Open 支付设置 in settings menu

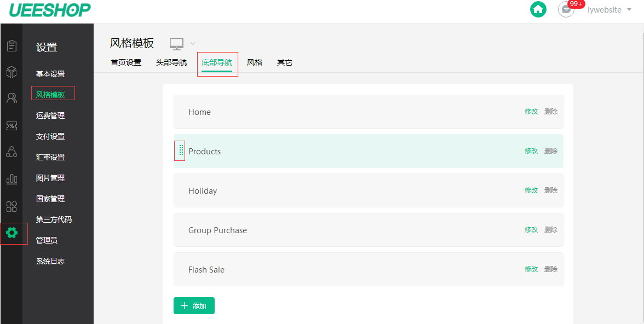coord(50,136)
